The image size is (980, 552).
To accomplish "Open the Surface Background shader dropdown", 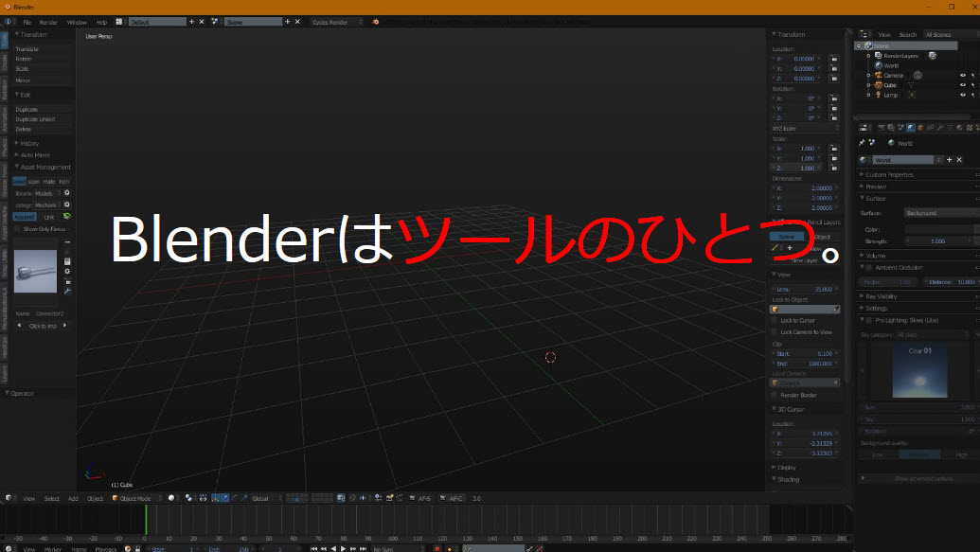I will pos(941,212).
